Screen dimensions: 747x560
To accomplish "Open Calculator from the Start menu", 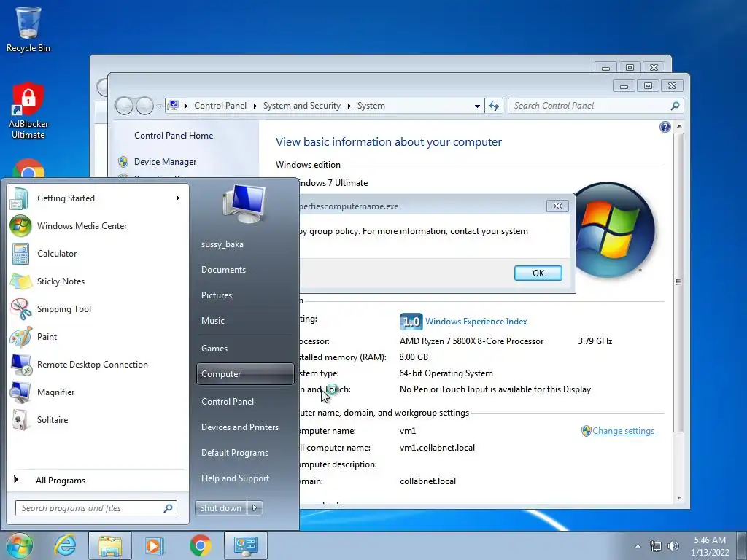I will (x=57, y=253).
